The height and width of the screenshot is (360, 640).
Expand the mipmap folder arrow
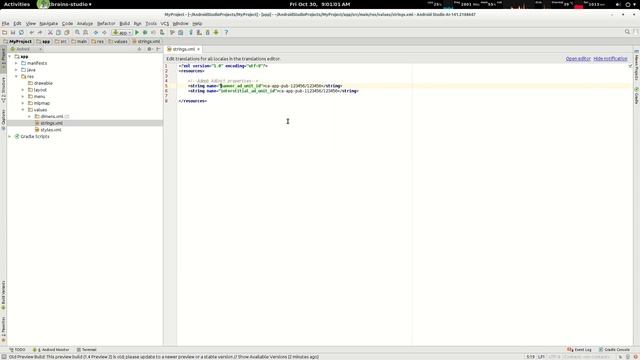point(23,103)
